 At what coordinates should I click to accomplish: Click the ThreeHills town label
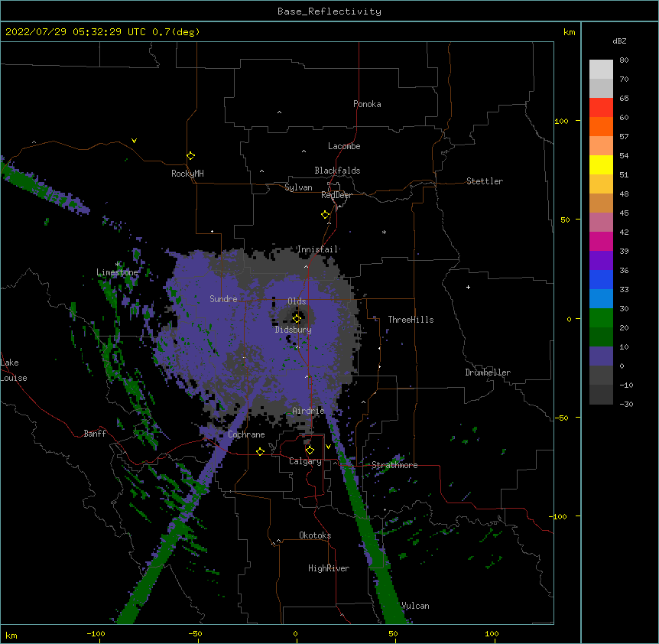point(411,320)
